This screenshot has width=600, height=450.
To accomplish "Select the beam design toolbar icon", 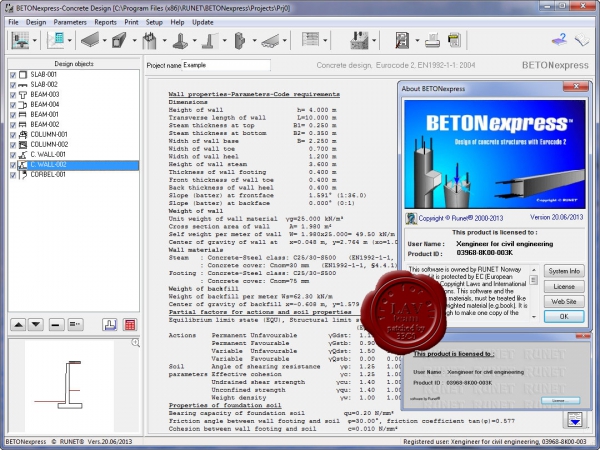I will pos(119,40).
